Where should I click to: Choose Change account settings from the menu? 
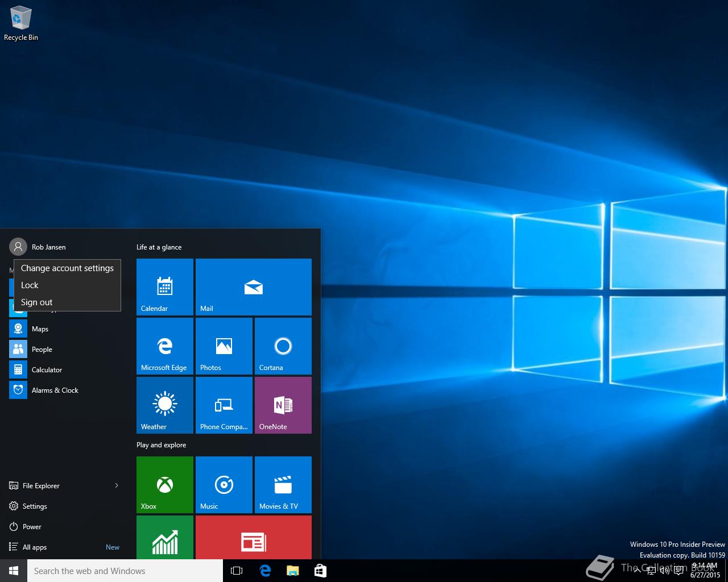pos(67,268)
